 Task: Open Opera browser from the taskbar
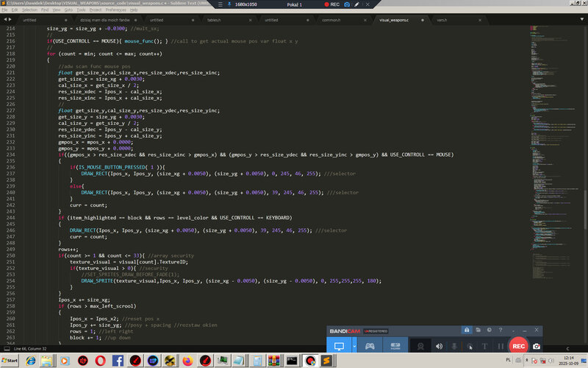tap(100, 361)
